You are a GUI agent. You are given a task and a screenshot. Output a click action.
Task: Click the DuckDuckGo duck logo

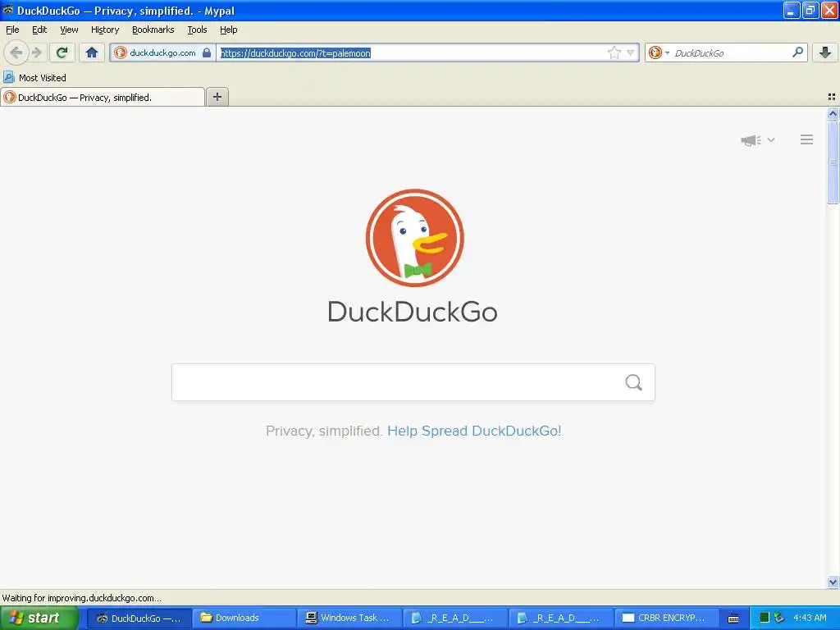coord(414,238)
